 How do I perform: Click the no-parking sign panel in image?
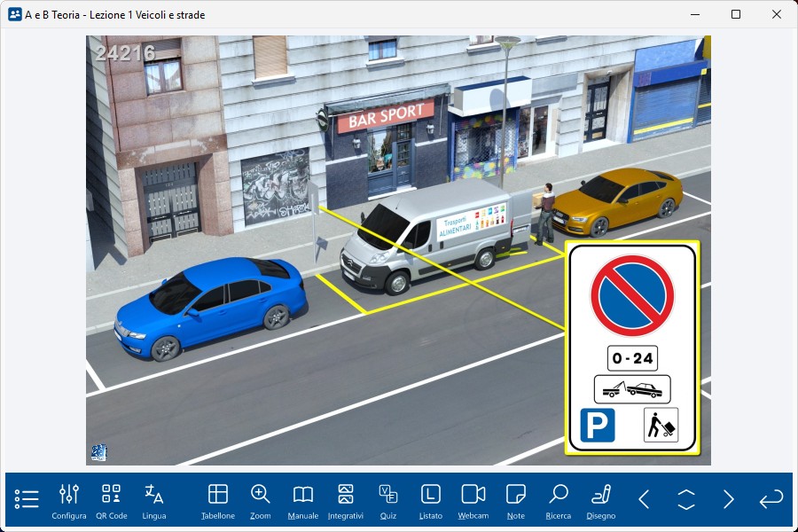(632, 347)
